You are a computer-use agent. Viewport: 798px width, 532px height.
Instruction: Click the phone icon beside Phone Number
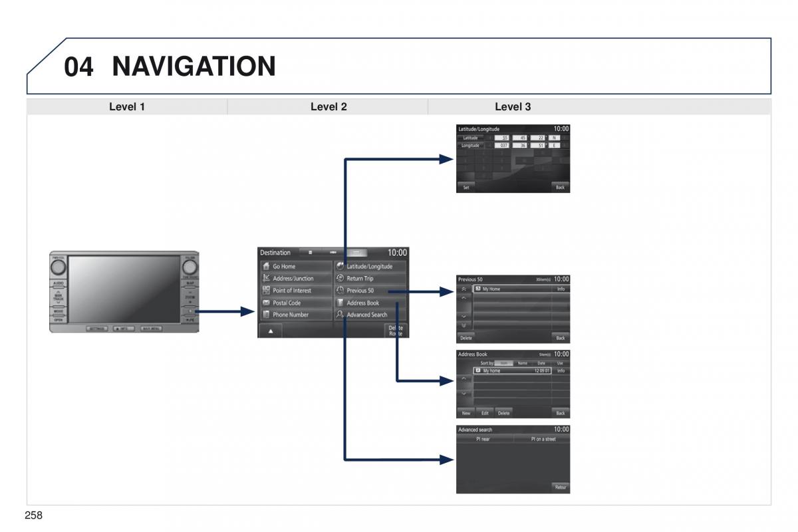coord(266,315)
